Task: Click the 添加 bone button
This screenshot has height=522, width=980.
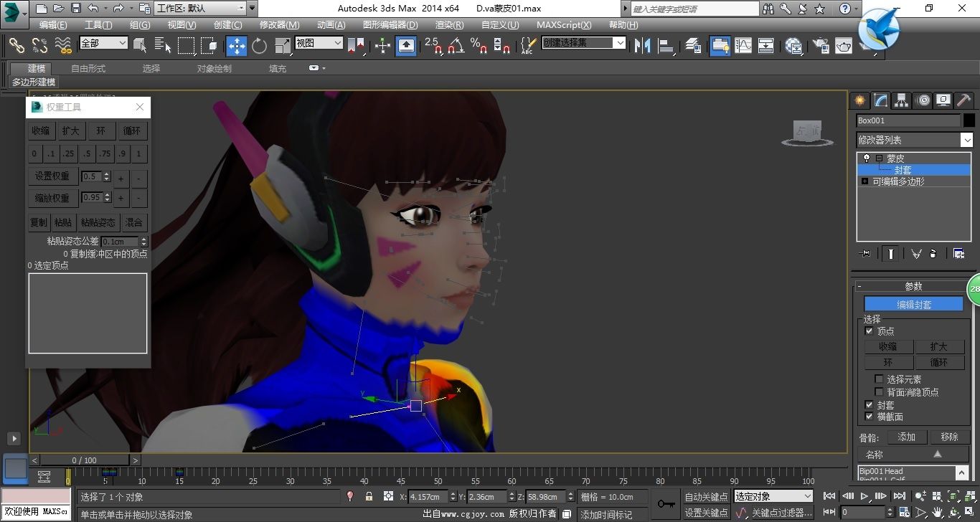Action: 907,437
